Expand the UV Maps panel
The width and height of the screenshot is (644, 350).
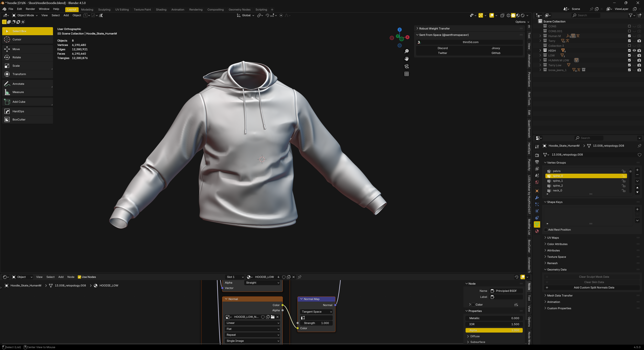tap(553, 238)
